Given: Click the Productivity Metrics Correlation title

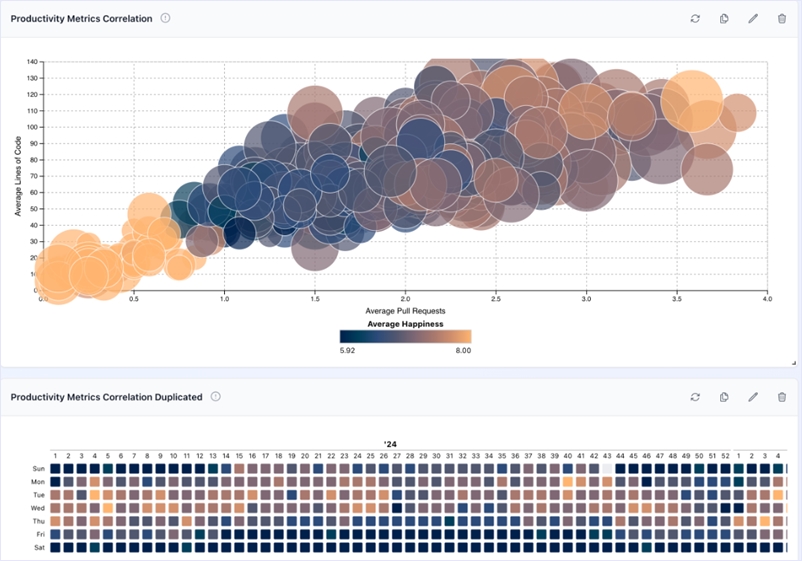Looking at the screenshot, I should 81,19.
